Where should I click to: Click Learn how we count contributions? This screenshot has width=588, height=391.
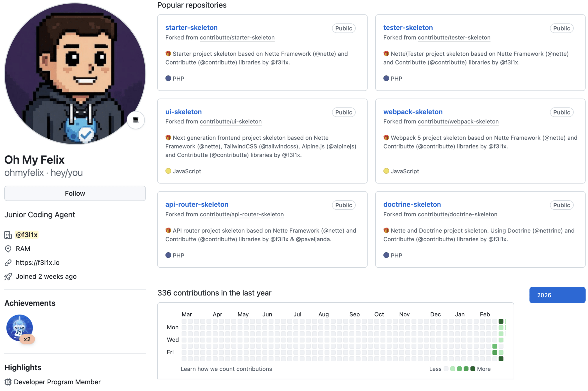click(226, 369)
